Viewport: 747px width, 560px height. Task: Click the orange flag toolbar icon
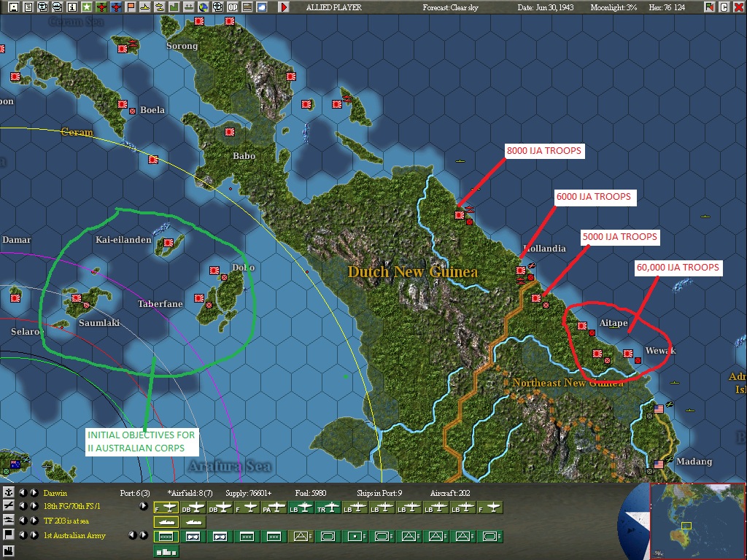[x=130, y=7]
